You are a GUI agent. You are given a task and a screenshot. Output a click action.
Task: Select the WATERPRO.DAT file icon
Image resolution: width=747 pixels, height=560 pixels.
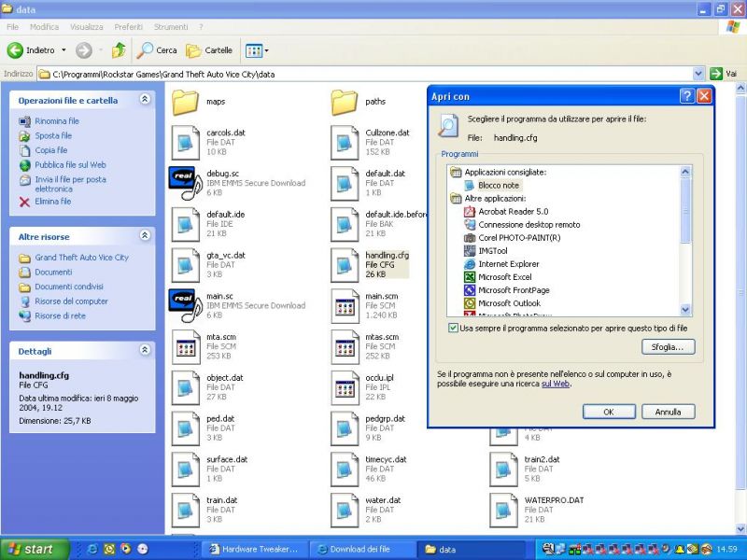pyautogui.click(x=503, y=510)
